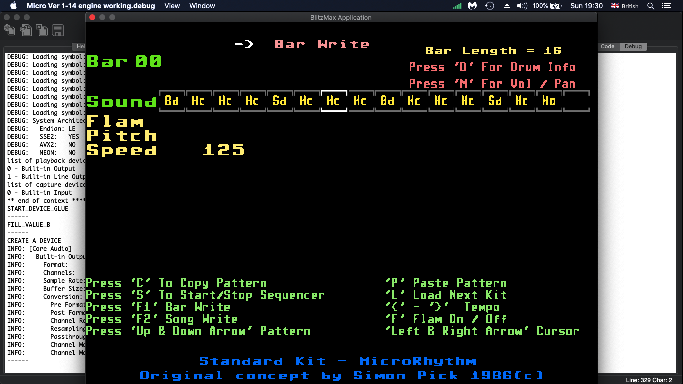
Task: Click the "'<' - '>' Tempo" help line
Action: pyautogui.click(x=443, y=307)
